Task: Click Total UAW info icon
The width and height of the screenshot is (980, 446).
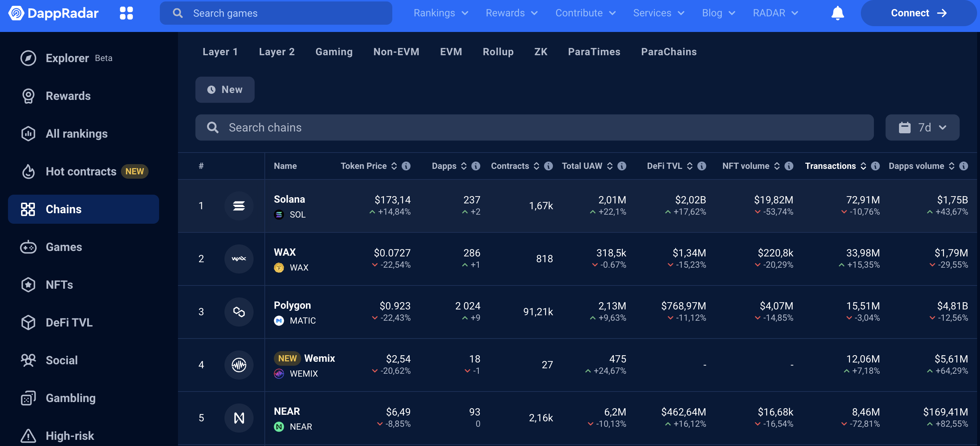Action: (621, 166)
